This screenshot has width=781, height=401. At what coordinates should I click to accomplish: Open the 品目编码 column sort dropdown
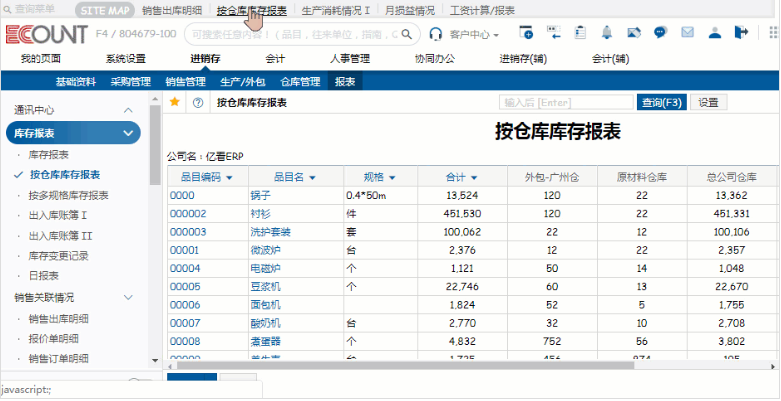tap(229, 178)
